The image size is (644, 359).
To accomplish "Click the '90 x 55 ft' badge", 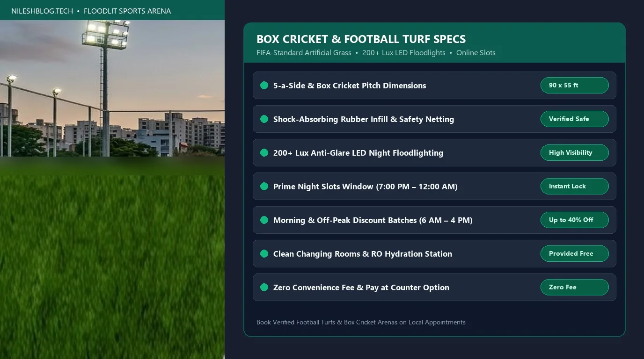I will [x=574, y=86].
